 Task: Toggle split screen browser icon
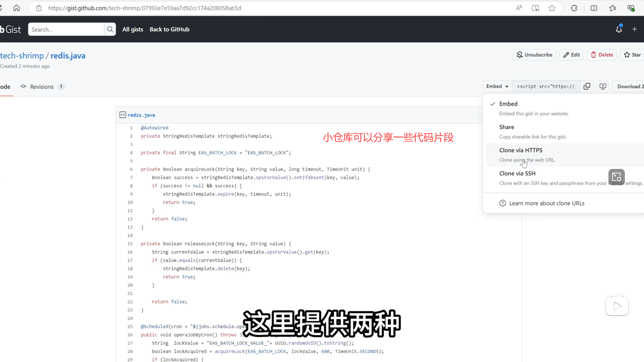pyautogui.click(x=594, y=8)
